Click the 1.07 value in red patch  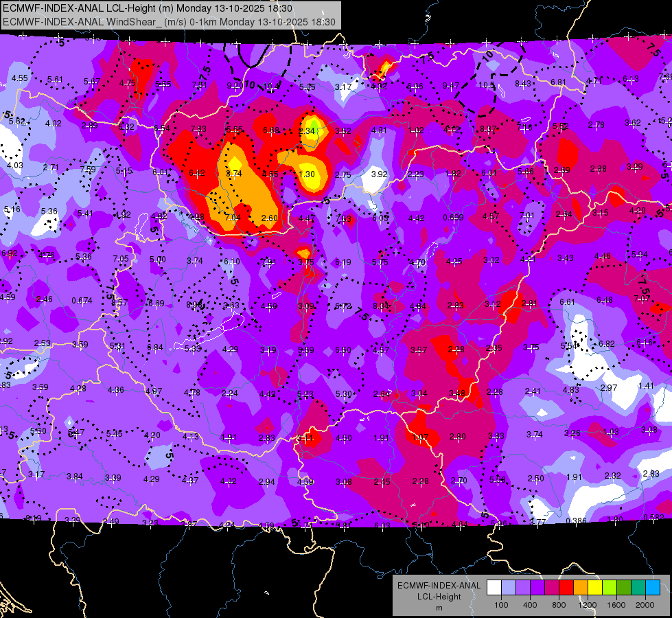tap(420, 437)
